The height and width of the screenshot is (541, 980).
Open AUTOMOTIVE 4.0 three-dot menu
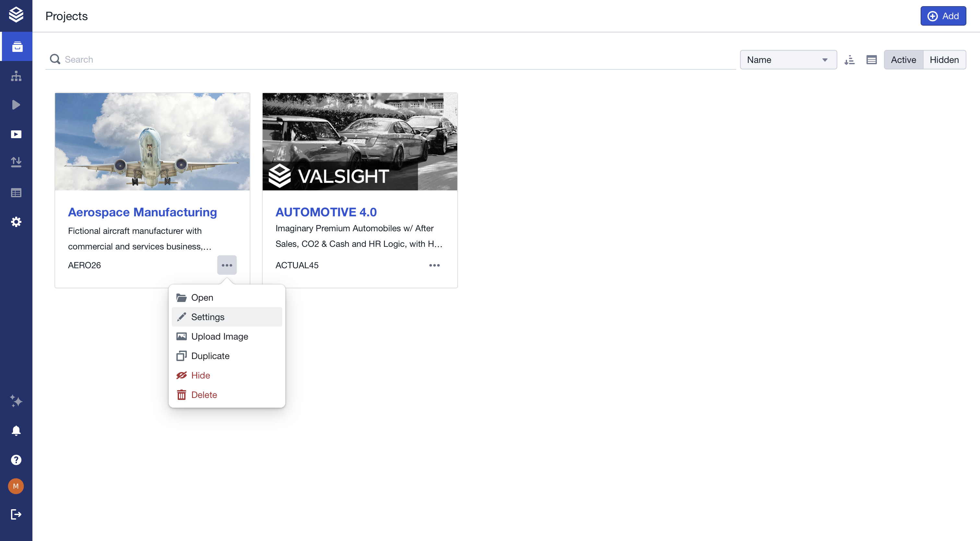click(x=434, y=265)
